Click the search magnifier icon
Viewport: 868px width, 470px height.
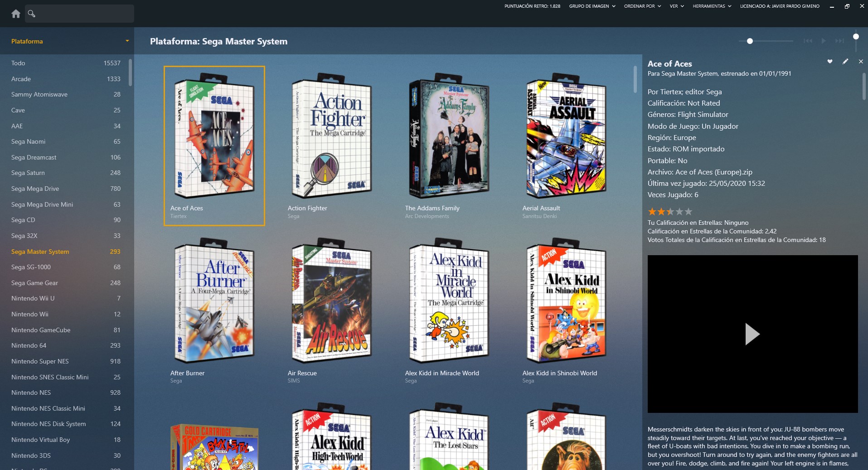[31, 14]
